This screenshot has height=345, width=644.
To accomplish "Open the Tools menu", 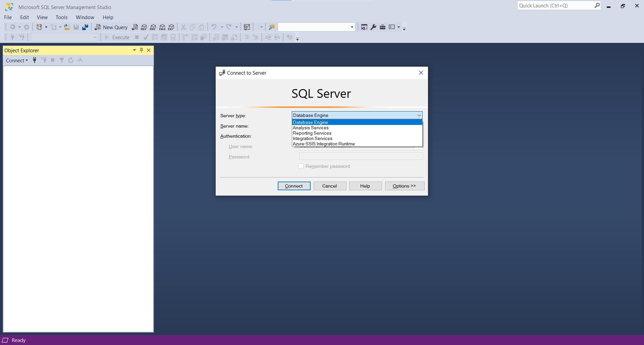I will 61,17.
